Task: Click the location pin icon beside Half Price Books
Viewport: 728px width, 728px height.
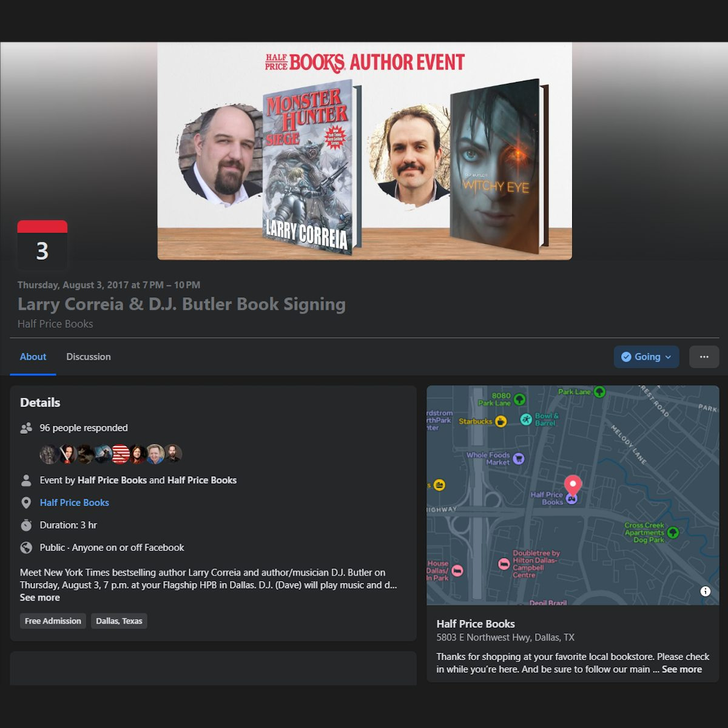Action: (x=26, y=502)
